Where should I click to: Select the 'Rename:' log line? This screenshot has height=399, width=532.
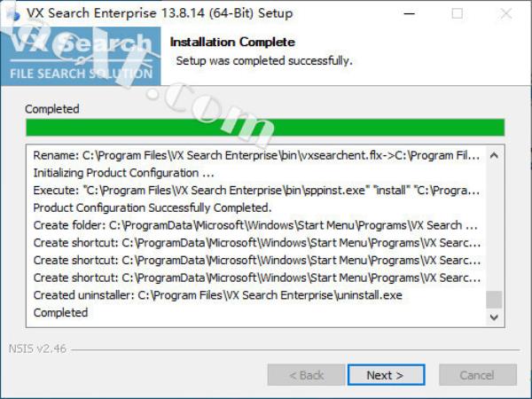click(256, 155)
